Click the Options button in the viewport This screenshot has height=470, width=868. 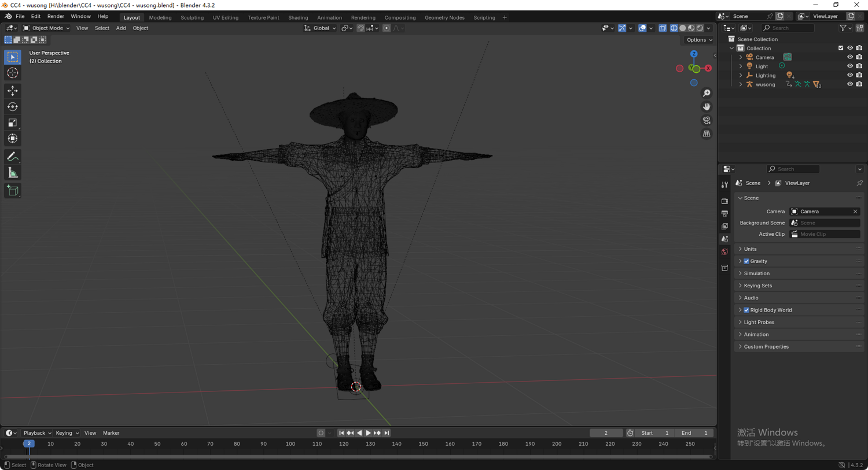pos(699,40)
